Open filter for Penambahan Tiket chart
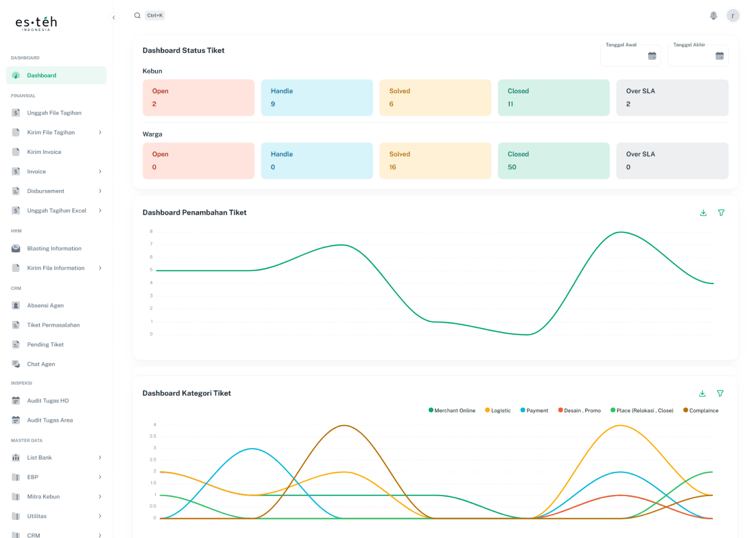The width and height of the screenshot is (756, 538). pyautogui.click(x=721, y=213)
